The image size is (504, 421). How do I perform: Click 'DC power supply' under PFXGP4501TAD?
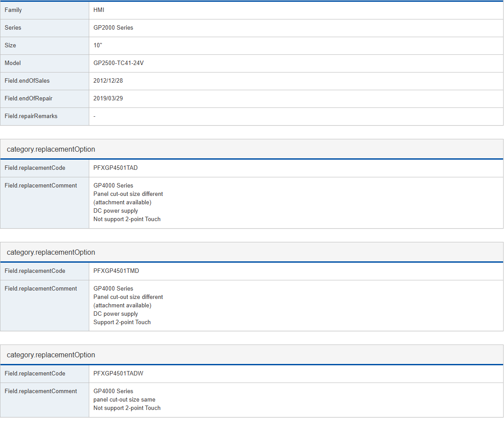115,211
